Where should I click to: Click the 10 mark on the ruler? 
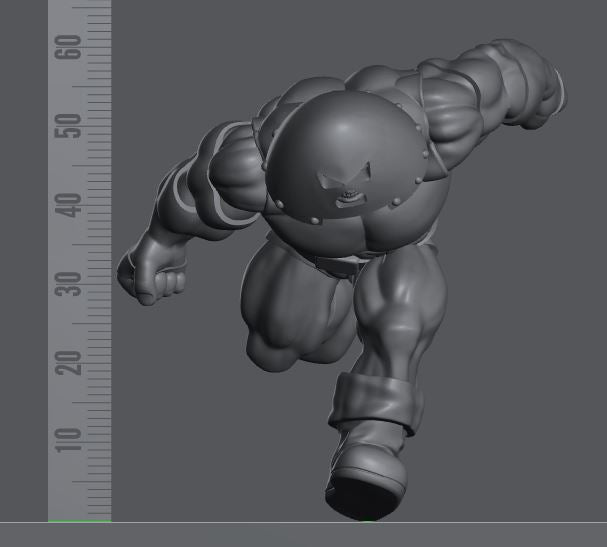pyautogui.click(x=70, y=440)
